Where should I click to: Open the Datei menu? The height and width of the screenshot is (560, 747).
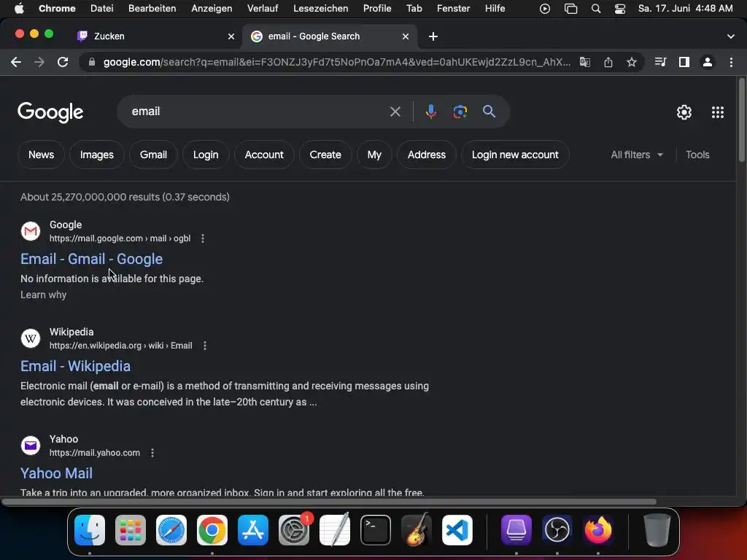[102, 9]
